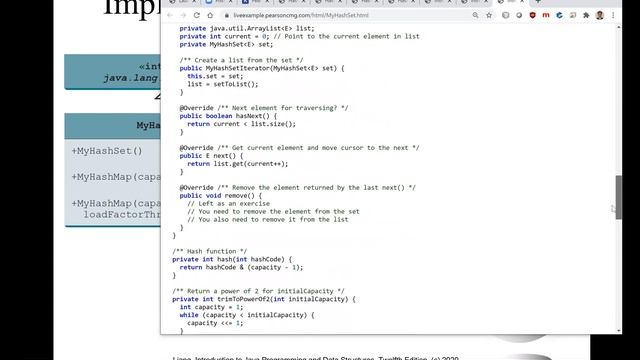Click the comment 'Remove the element returned by the last next()'
The width and height of the screenshot is (640, 360).
coord(316,188)
